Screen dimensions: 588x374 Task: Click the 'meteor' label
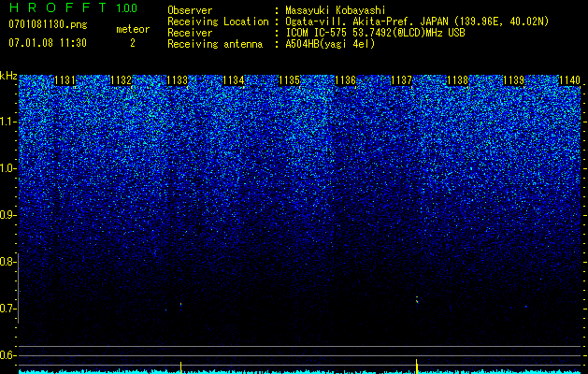133,29
